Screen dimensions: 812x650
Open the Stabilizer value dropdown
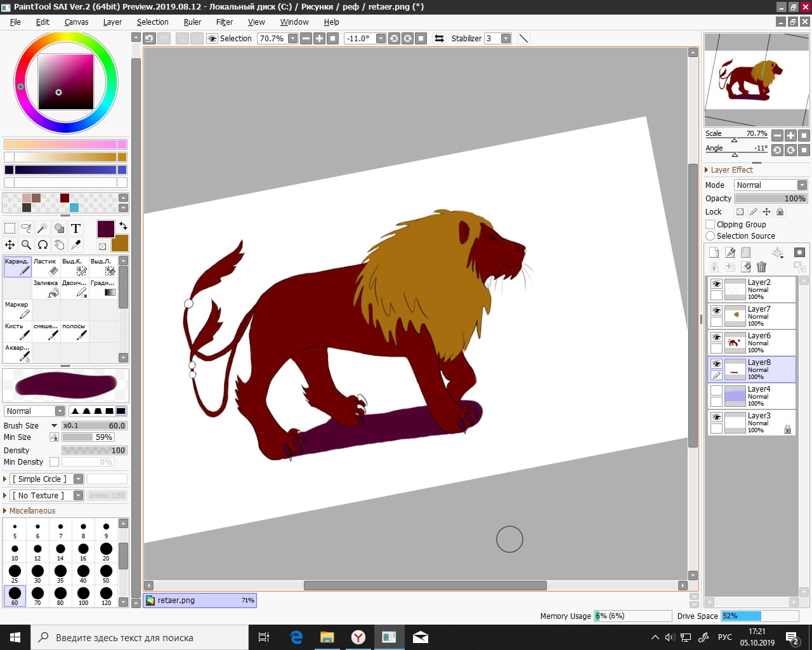(506, 39)
